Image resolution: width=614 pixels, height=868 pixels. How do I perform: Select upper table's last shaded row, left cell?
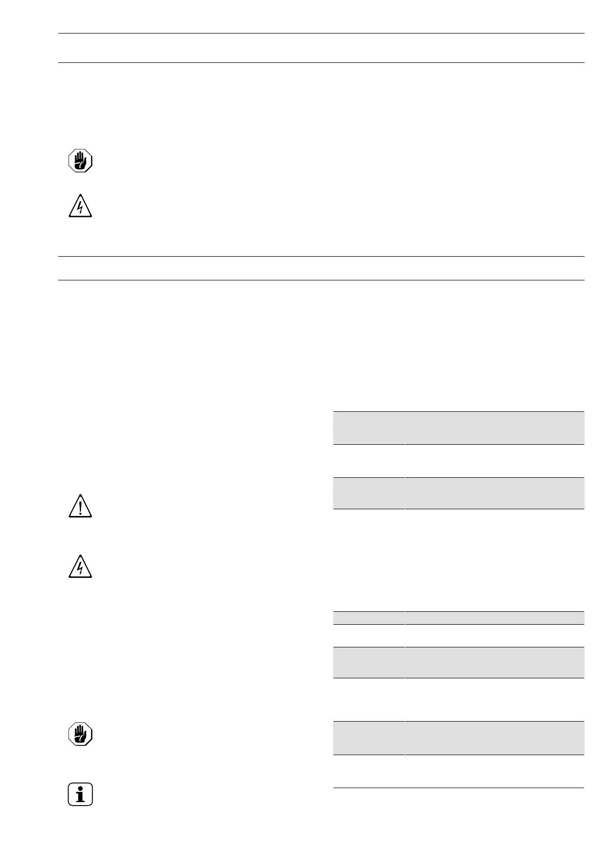[369, 493]
